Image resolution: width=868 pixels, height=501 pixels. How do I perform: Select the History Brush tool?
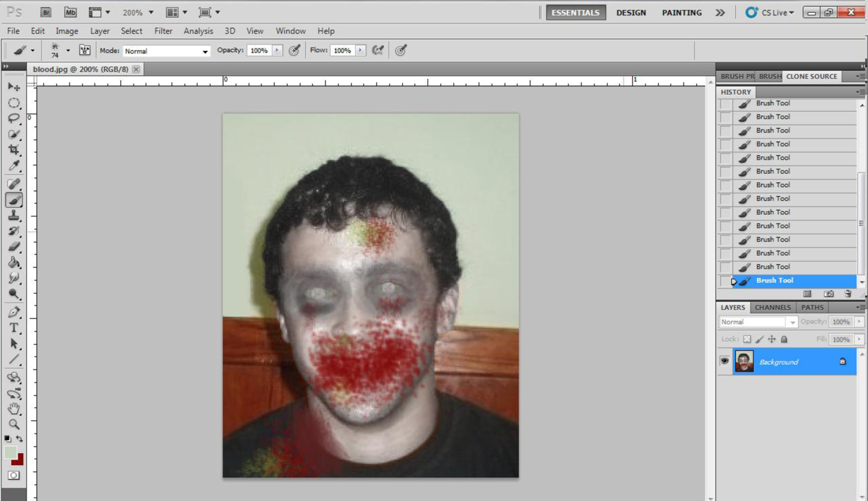[x=14, y=231]
